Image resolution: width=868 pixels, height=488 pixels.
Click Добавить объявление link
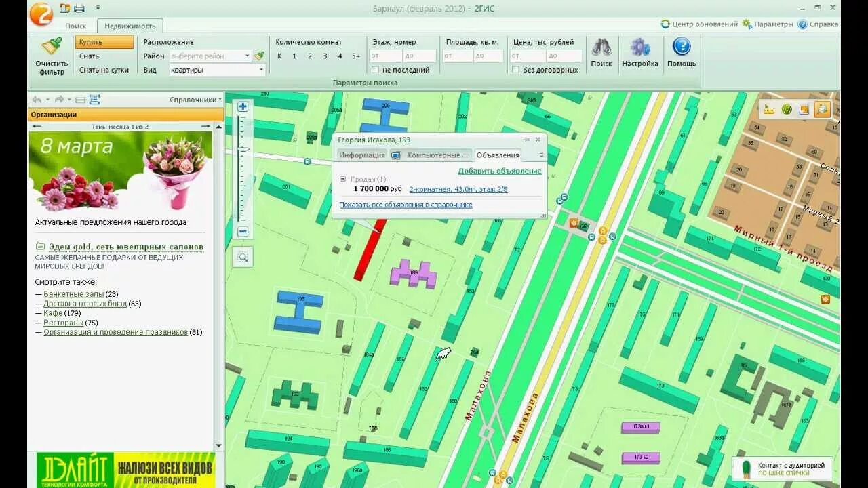500,171
